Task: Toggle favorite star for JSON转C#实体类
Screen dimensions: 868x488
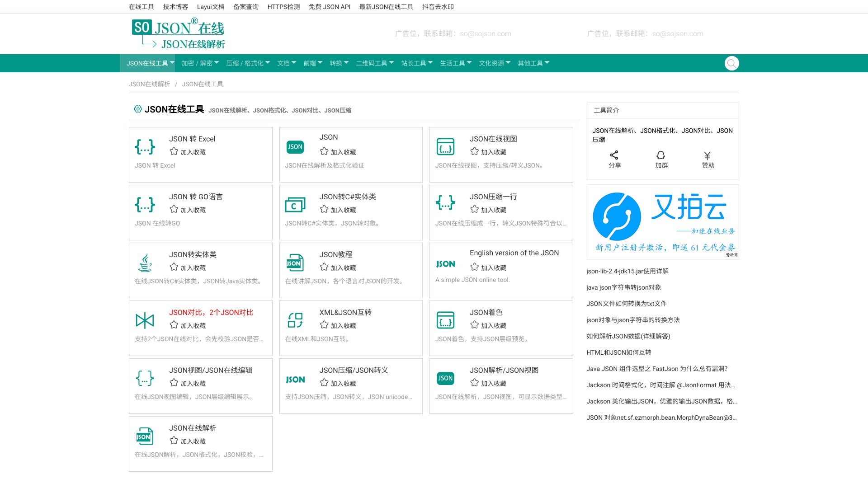Action: tap(324, 209)
